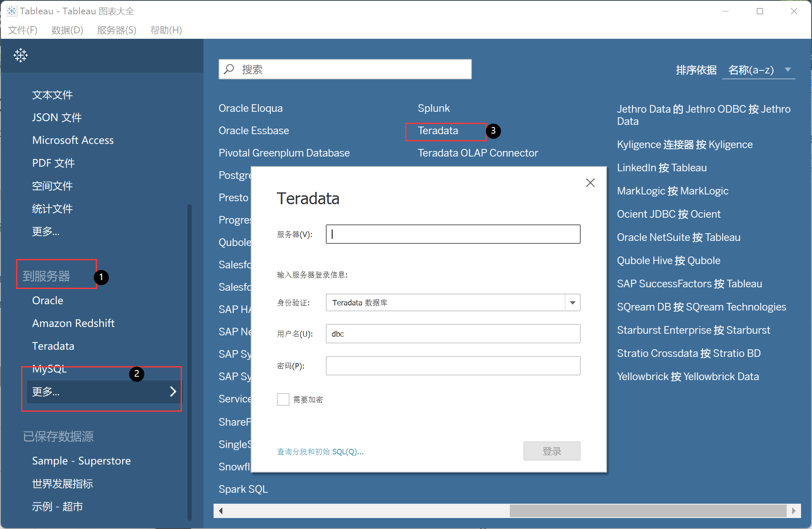Open the 帮助(H) menu

coord(166,30)
